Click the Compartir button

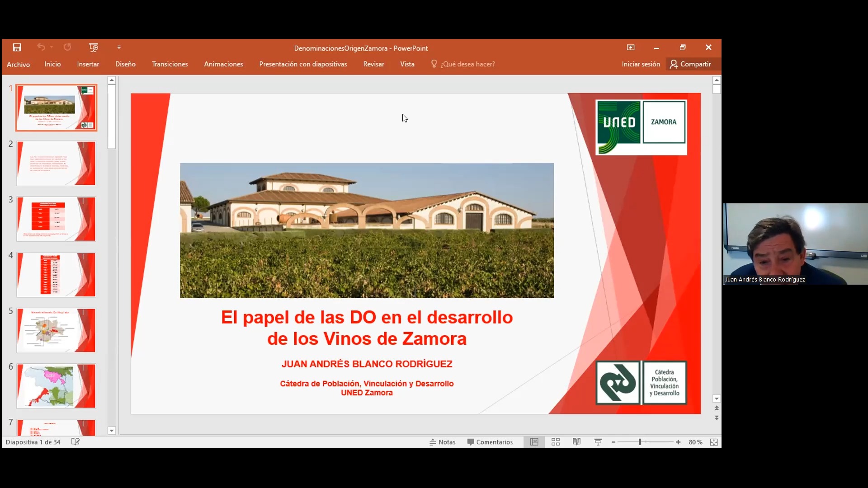690,64
